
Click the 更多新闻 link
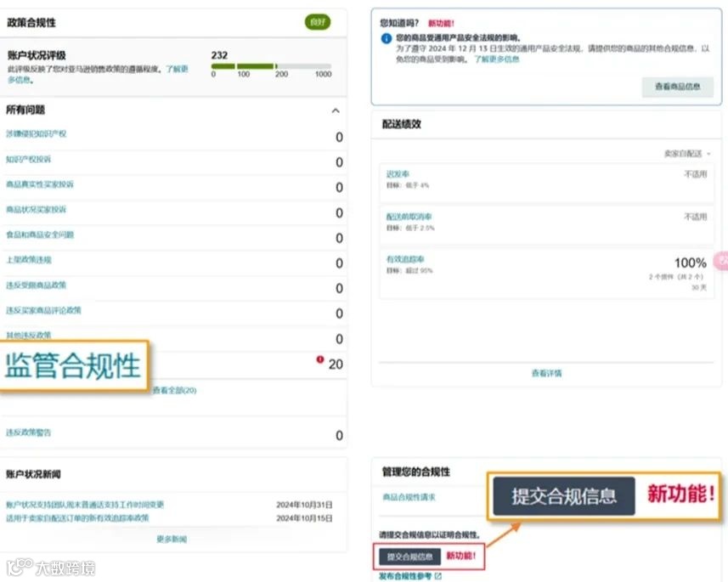click(x=172, y=539)
